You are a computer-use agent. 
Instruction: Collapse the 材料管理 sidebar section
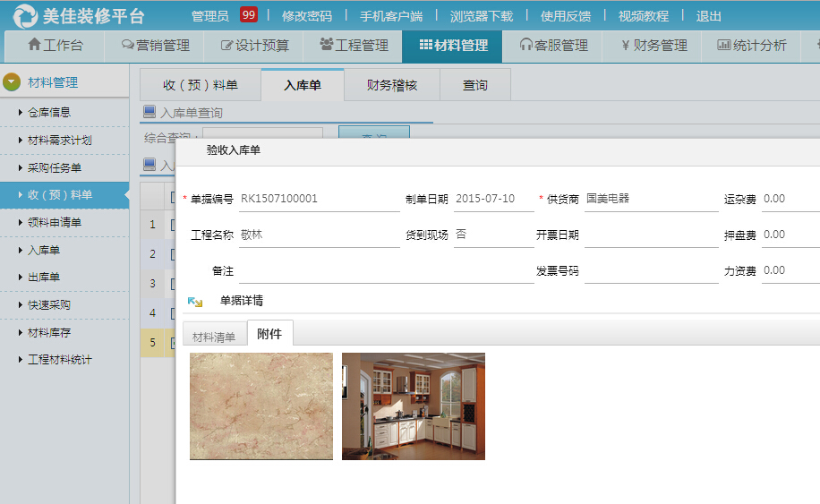click(x=12, y=82)
